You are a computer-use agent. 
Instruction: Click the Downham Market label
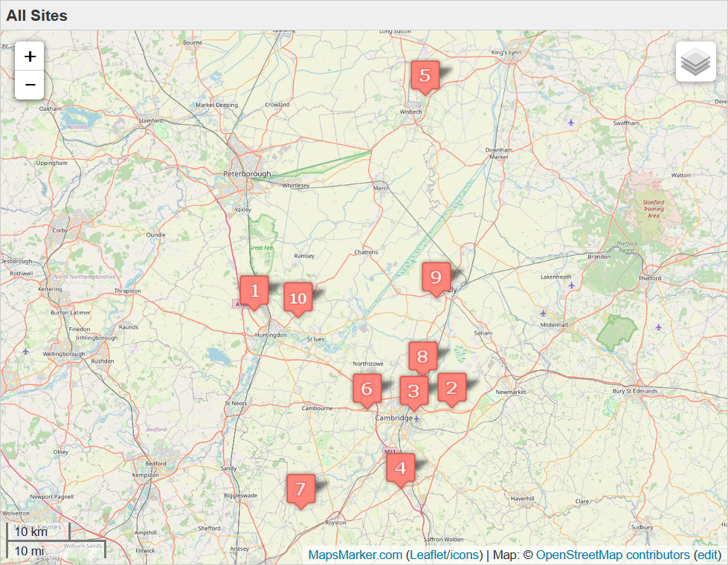pyautogui.click(x=499, y=154)
